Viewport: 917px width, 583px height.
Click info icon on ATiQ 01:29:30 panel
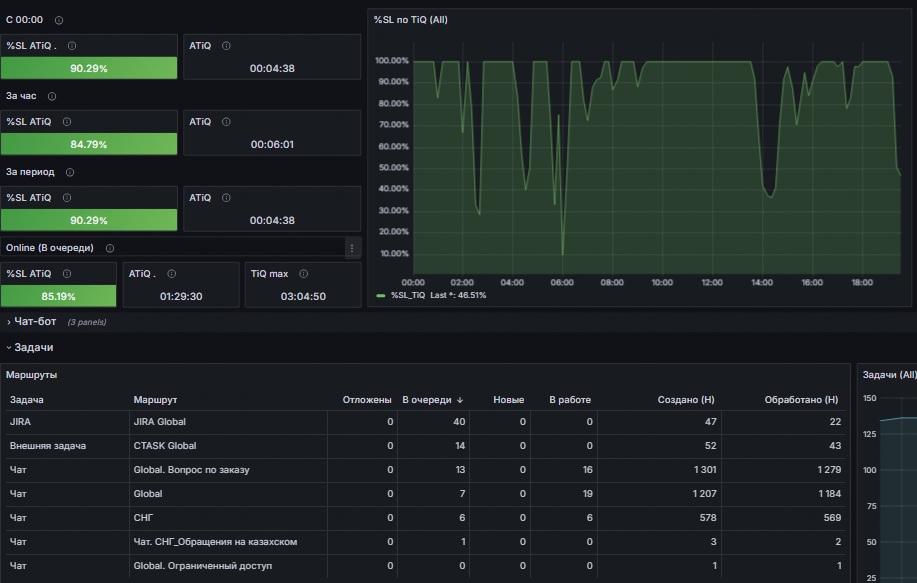(171, 274)
